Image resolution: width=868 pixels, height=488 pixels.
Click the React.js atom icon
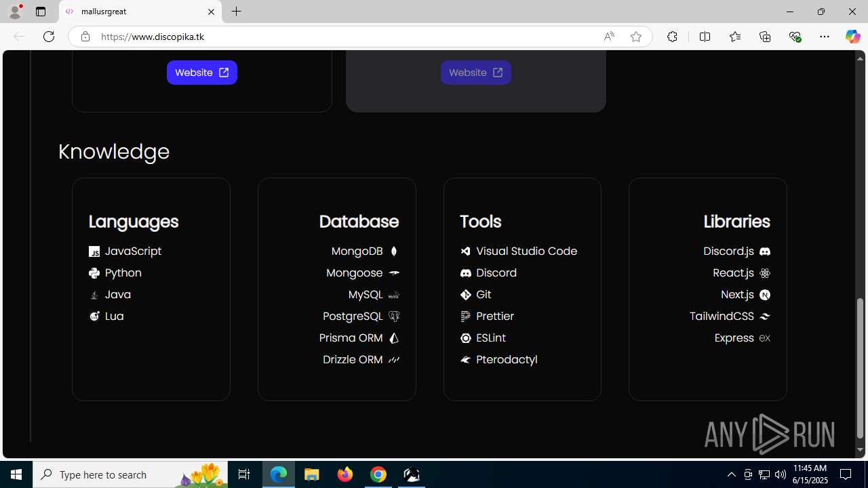[x=765, y=273]
